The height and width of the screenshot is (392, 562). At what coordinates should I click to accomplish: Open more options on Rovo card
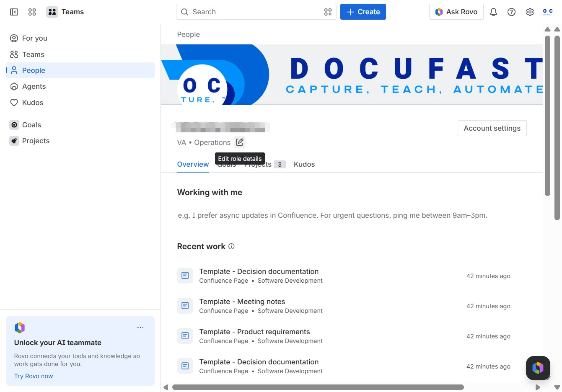tap(140, 328)
